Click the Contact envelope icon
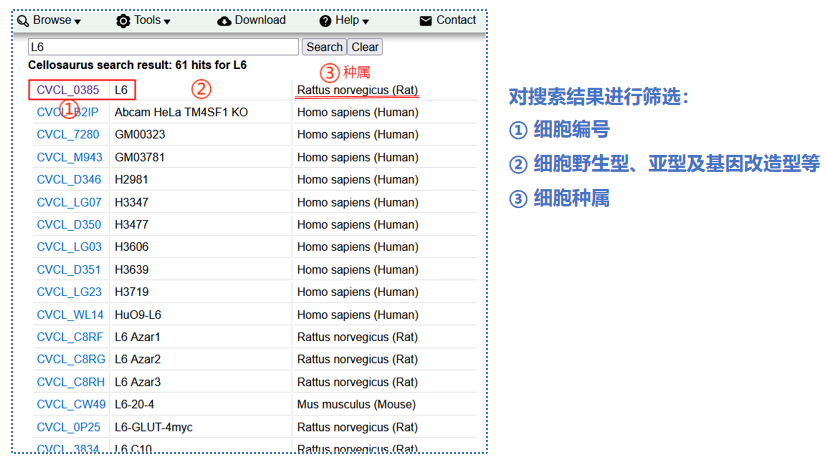Viewport: 827px width, 461px height. point(426,21)
